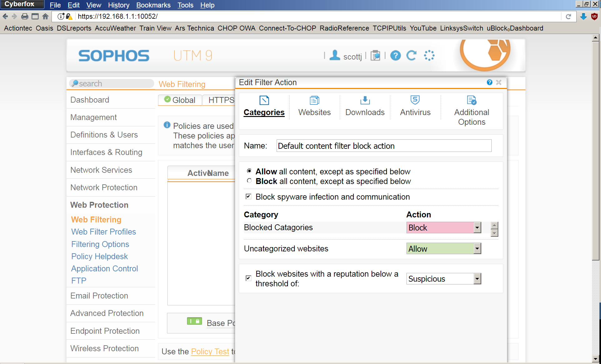Toggle reputation threshold blocking checkbox
The width and height of the screenshot is (601, 364).
(248, 278)
